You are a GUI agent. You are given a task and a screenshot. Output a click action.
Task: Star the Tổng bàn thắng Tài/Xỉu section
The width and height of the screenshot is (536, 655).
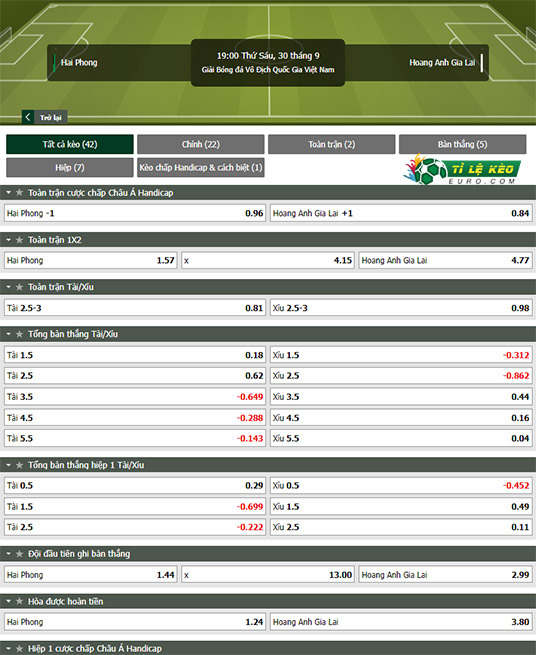tap(19, 334)
